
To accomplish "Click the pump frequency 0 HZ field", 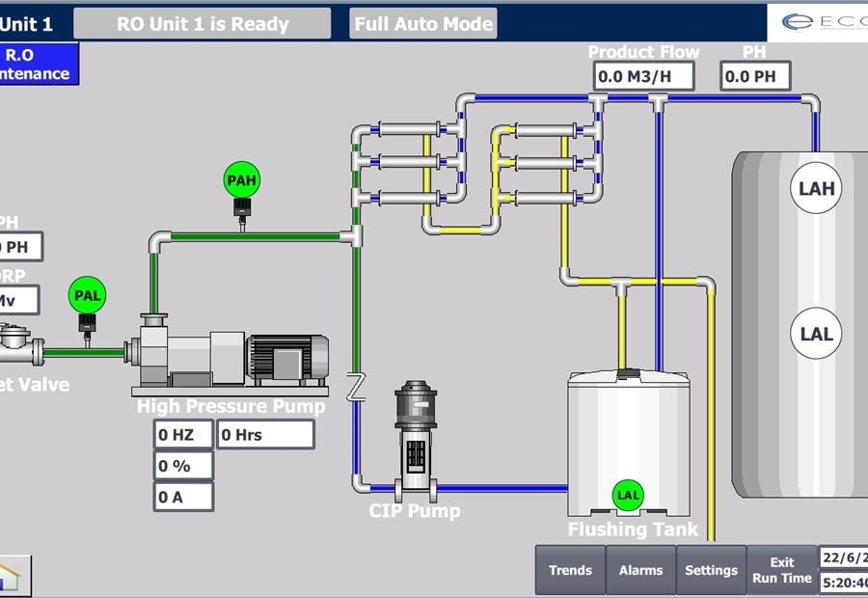I will point(183,435).
